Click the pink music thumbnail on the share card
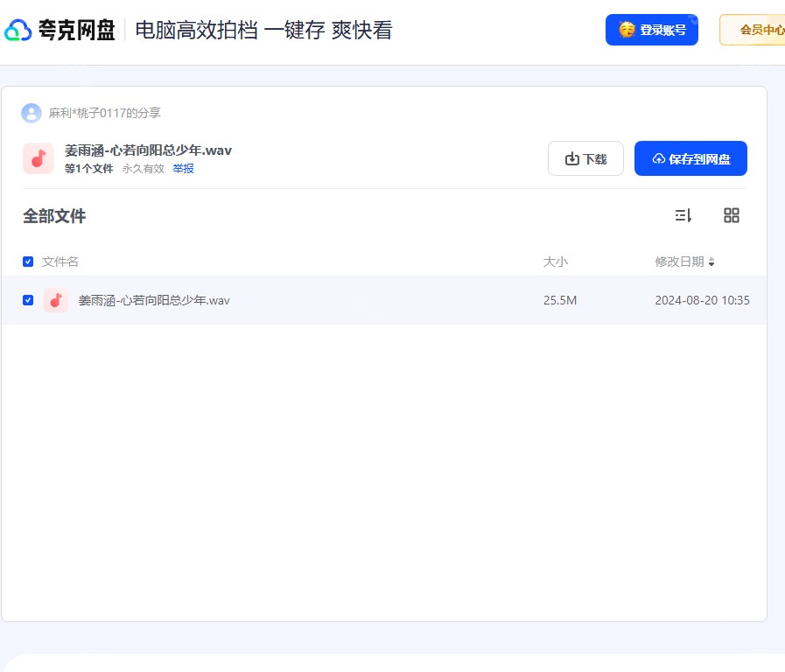Screen dimensions: 785x672 point(39,158)
